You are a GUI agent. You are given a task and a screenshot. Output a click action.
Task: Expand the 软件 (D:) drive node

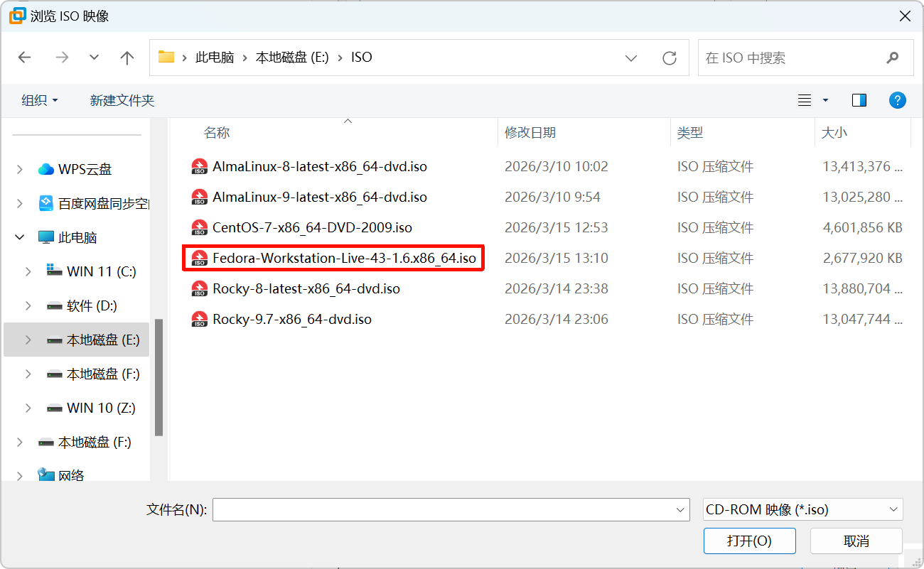(28, 305)
